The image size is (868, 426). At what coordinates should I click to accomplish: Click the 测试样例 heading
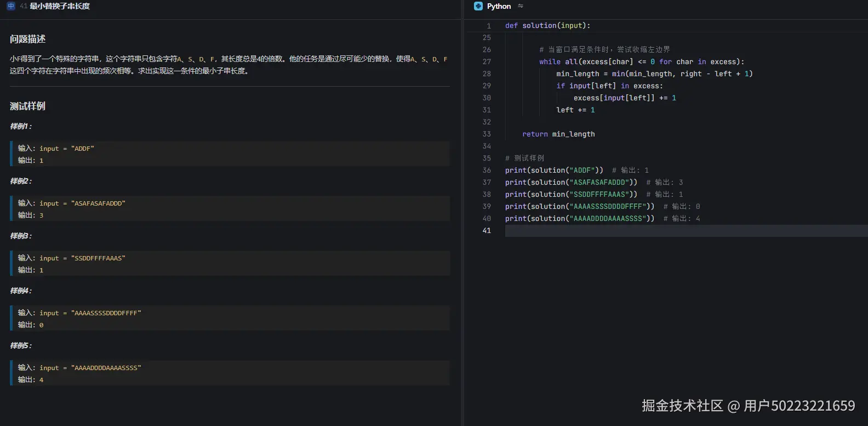[x=28, y=106]
